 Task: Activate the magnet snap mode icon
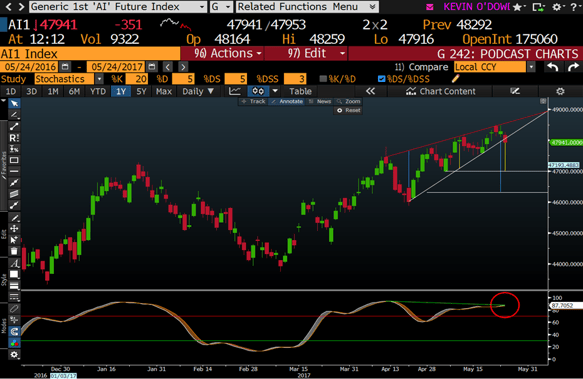14,331
